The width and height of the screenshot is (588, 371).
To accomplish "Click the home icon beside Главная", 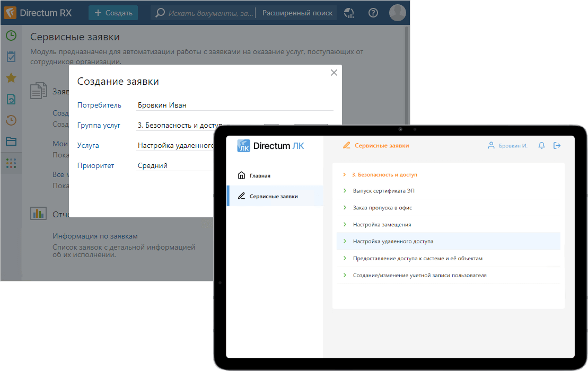I will coord(241,175).
